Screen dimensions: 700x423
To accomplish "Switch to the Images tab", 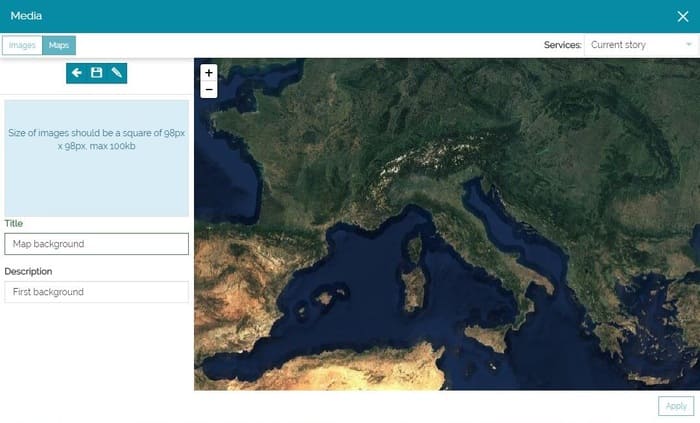I will [22, 45].
